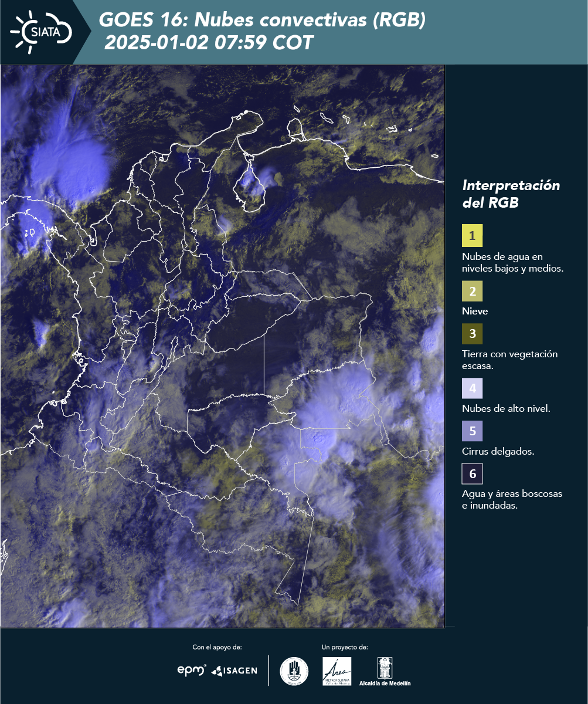Click the 'Cirrus delgados.' legend label

click(x=498, y=452)
